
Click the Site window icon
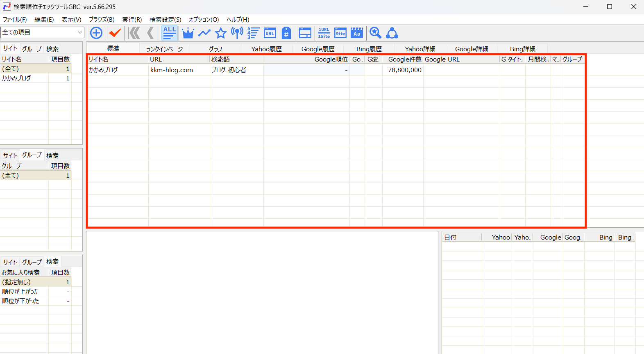pos(340,33)
